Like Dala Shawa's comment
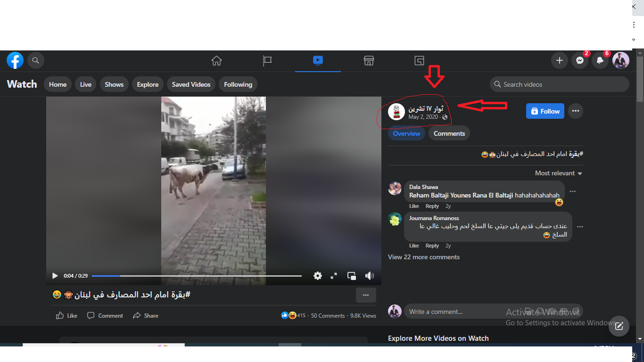Screen dimensions: 644x362 pyautogui.click(x=414, y=206)
